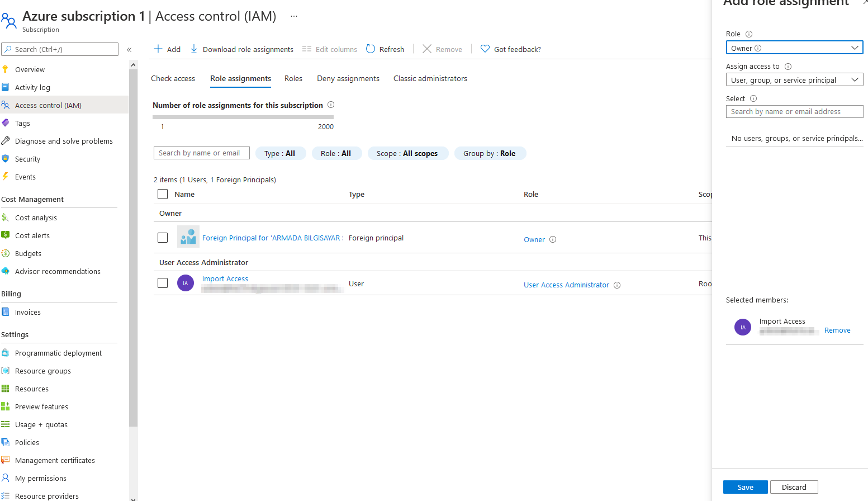Click the Diagnose and solve problems wrench icon
This screenshot has width=868, height=501.
[x=5, y=141]
